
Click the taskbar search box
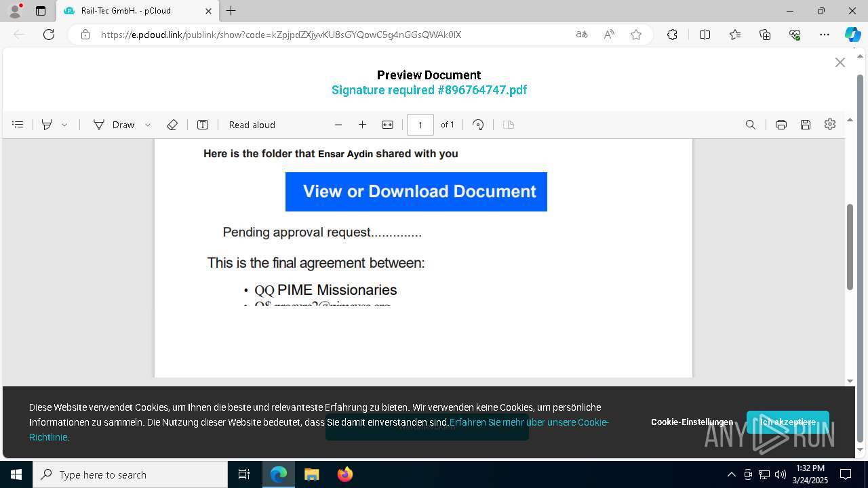[130, 474]
